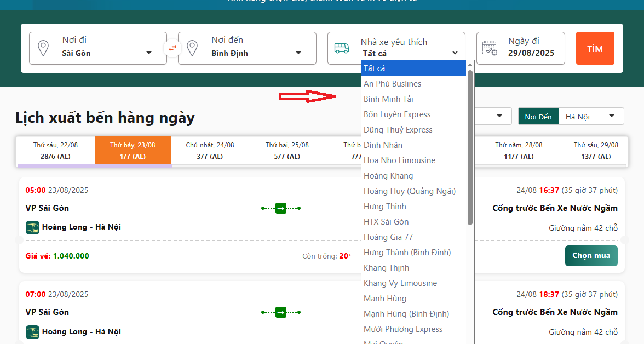Image resolution: width=644 pixels, height=344 pixels.
Task: Click the Hoàng Long logo on 07:00 trip
Action: (32, 331)
